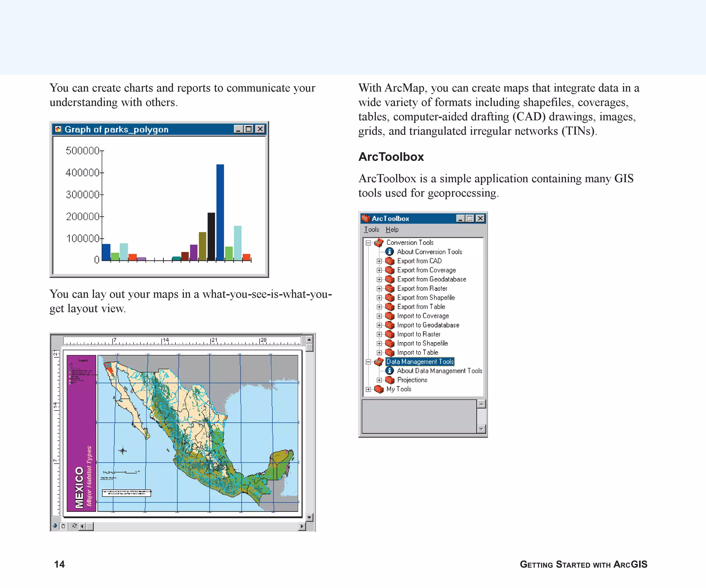Click the Export from CAD toolbox icon
Viewport: 706px width, 588px height.
tap(390, 261)
